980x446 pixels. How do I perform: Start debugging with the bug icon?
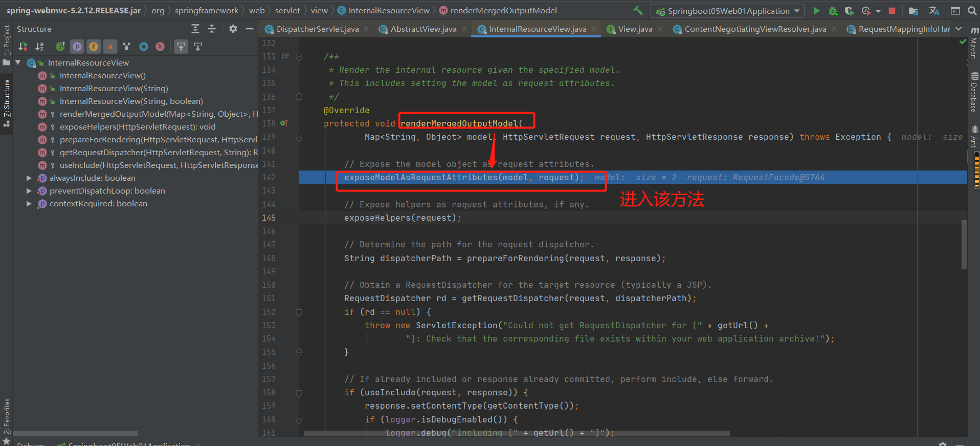pyautogui.click(x=833, y=11)
